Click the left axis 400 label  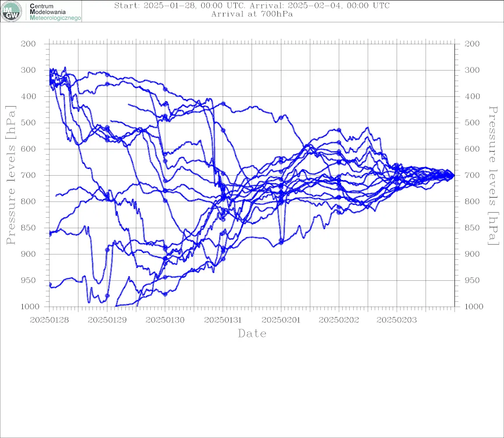pyautogui.click(x=28, y=96)
